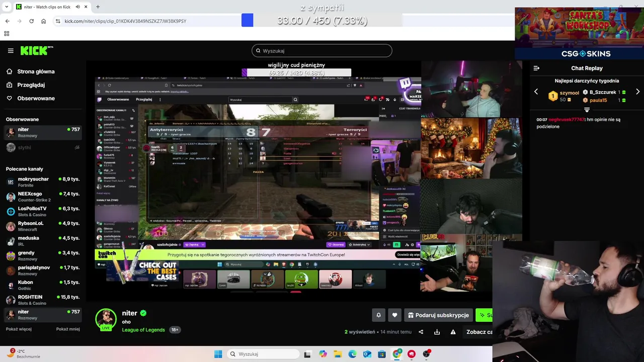Screen dimensions: 644x362
Task: Reload the page
Action: 31,21
